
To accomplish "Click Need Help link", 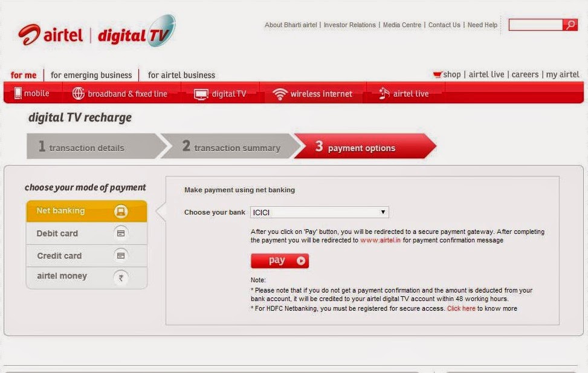I will click(482, 25).
